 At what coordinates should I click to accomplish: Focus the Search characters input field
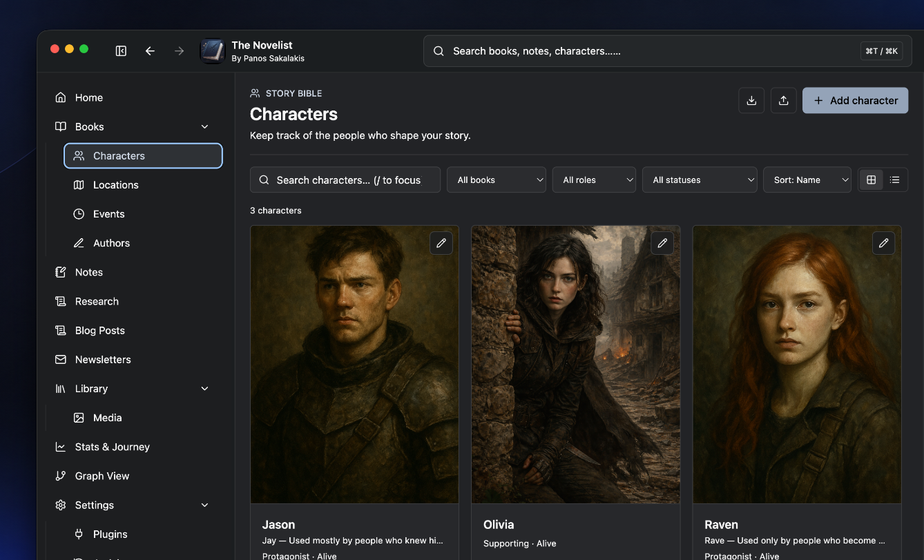tap(345, 180)
